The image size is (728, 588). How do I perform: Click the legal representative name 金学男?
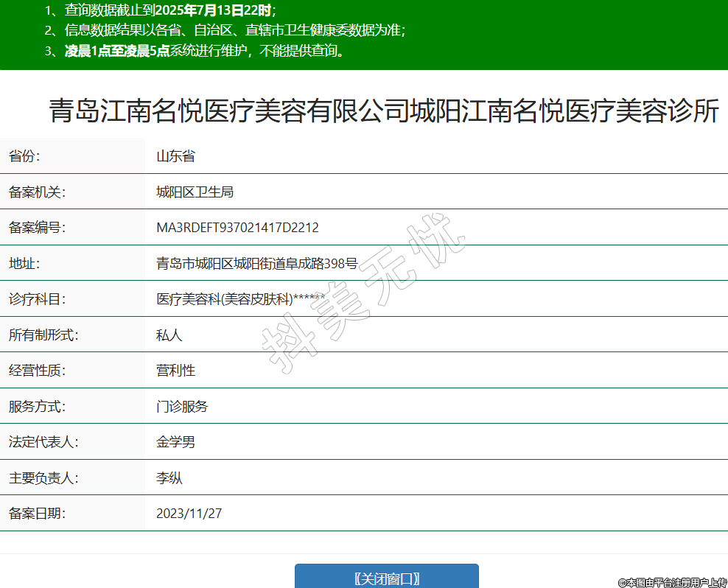point(175,442)
